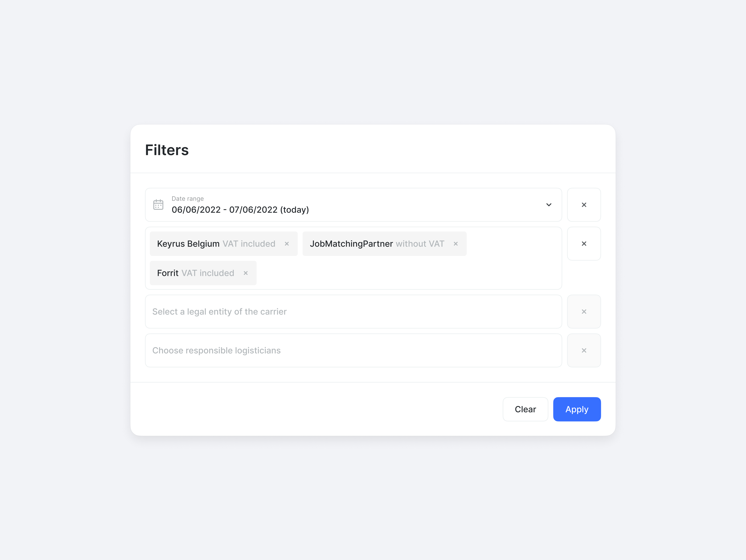Viewport: 746px width, 560px height.
Task: Click the without VAT label on JobMatchingPartner
Action: pos(420,244)
